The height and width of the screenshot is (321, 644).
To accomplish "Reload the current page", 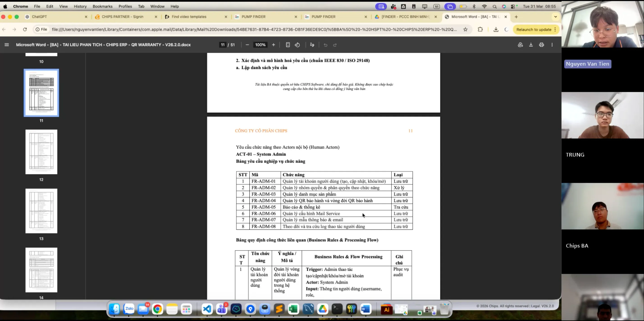I will [25, 30].
